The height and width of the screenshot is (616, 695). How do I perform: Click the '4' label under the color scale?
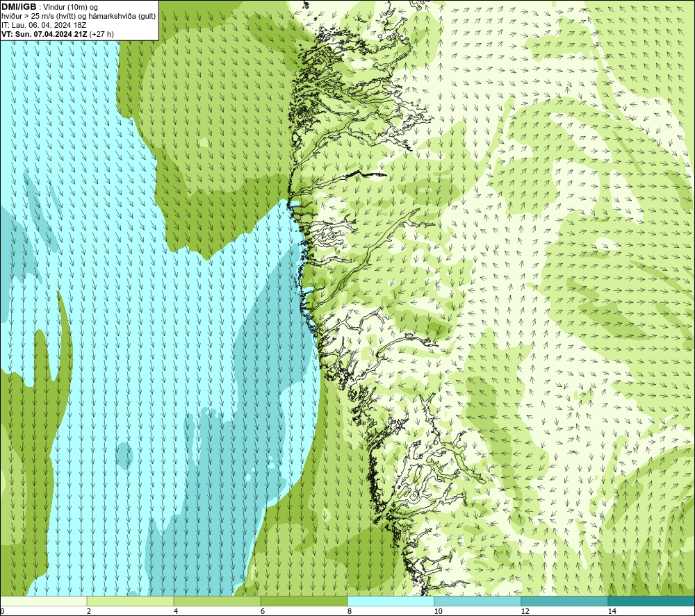[x=176, y=611]
